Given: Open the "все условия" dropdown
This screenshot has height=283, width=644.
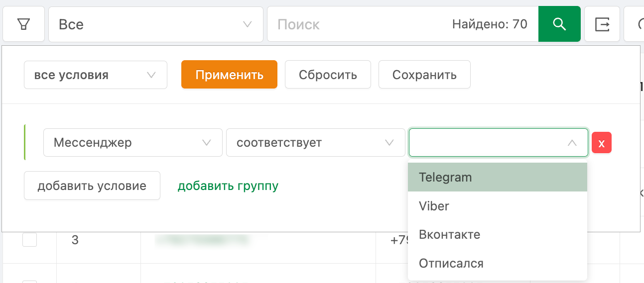Looking at the screenshot, I should 96,75.
